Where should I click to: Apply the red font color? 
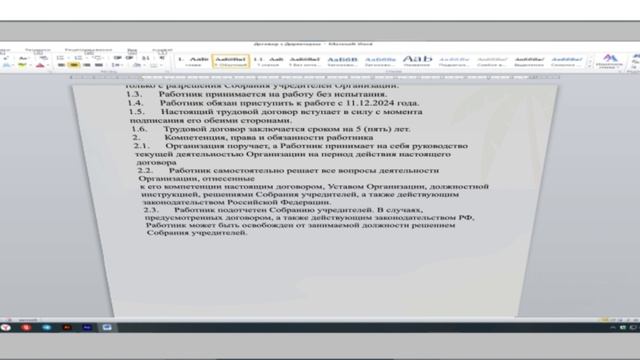point(40,65)
